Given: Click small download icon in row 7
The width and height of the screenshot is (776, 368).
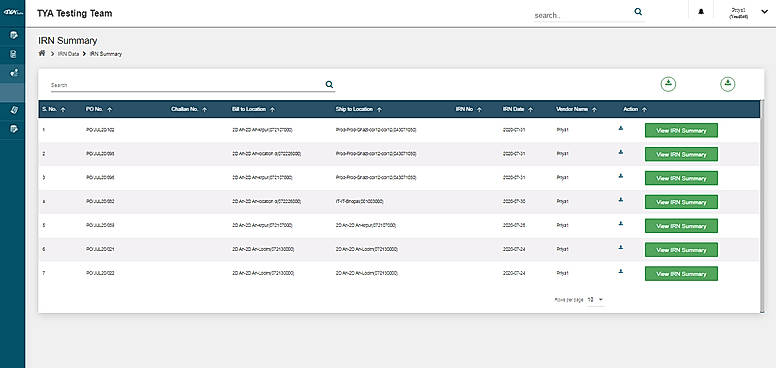Looking at the screenshot, I should point(621,272).
